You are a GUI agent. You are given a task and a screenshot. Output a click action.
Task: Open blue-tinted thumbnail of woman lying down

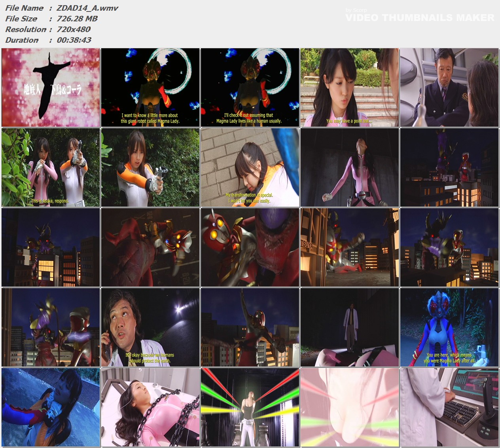point(51,407)
